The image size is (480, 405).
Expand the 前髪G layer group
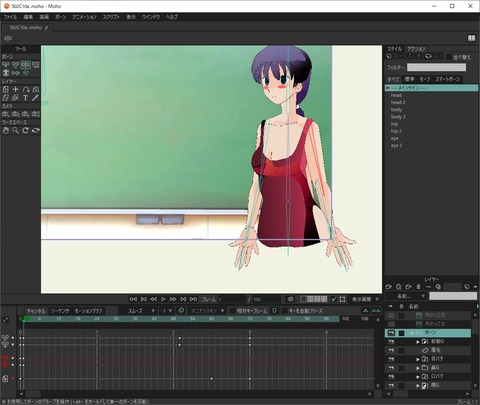[x=418, y=342]
